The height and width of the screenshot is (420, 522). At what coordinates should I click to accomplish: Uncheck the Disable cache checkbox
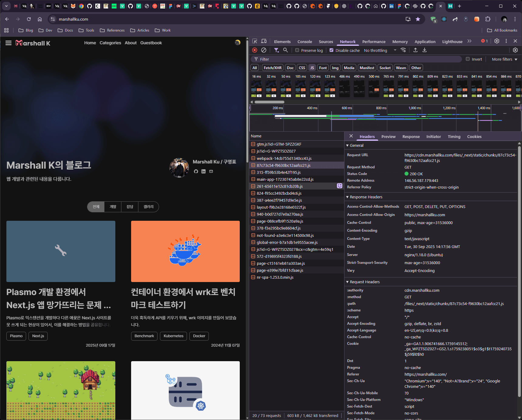(331, 50)
